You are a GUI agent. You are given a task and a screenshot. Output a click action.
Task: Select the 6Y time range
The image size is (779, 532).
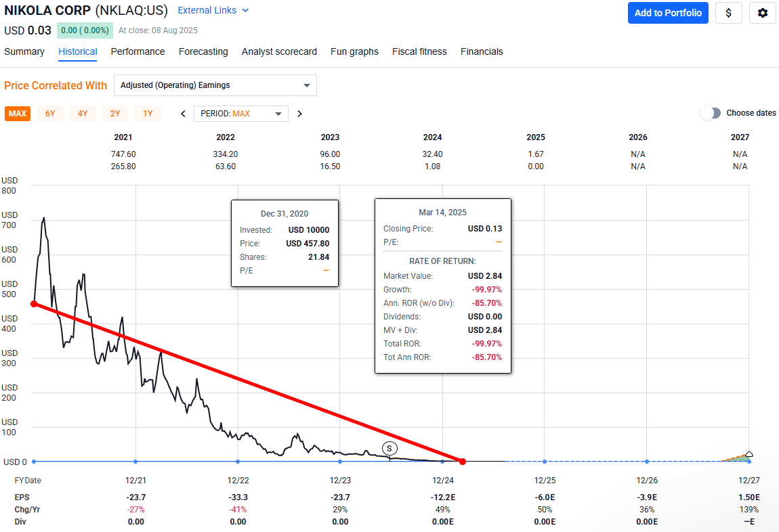coord(49,114)
